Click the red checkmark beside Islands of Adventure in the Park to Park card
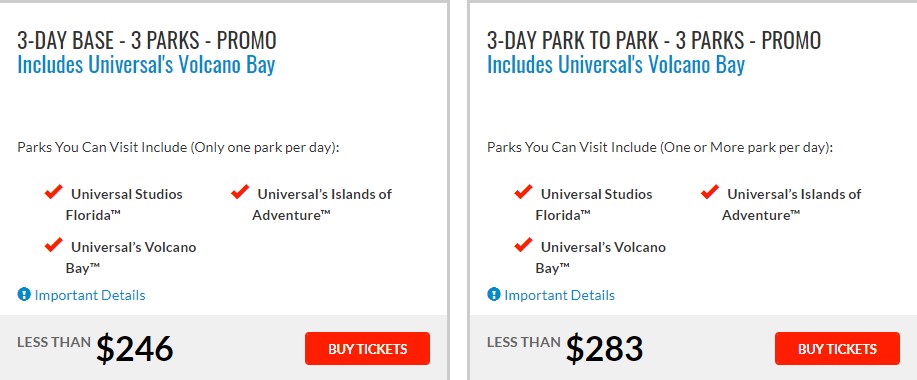The width and height of the screenshot is (917, 380). (x=710, y=192)
